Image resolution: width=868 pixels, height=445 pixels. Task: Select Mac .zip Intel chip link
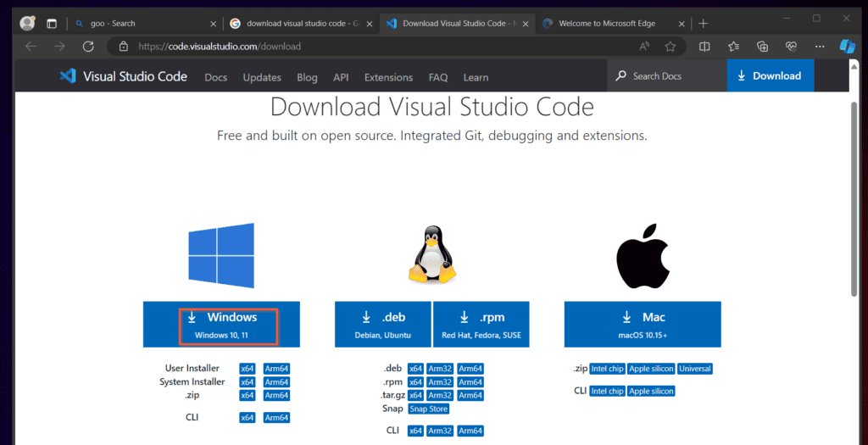(x=607, y=369)
